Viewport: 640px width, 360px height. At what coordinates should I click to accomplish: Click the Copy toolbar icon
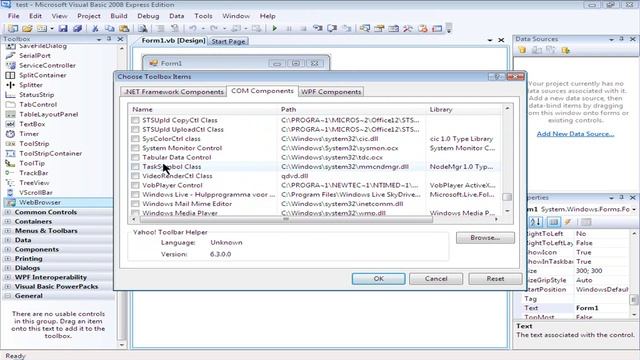tap(109, 28)
